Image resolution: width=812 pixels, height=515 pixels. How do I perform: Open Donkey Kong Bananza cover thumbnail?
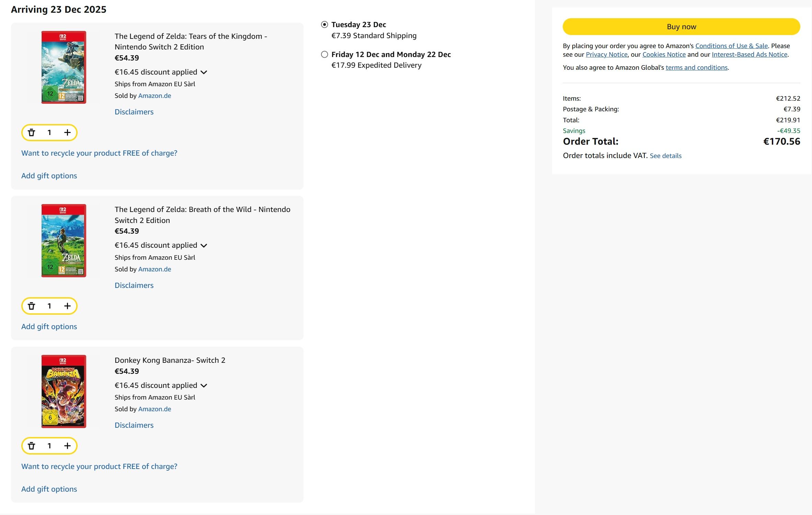[x=64, y=391]
